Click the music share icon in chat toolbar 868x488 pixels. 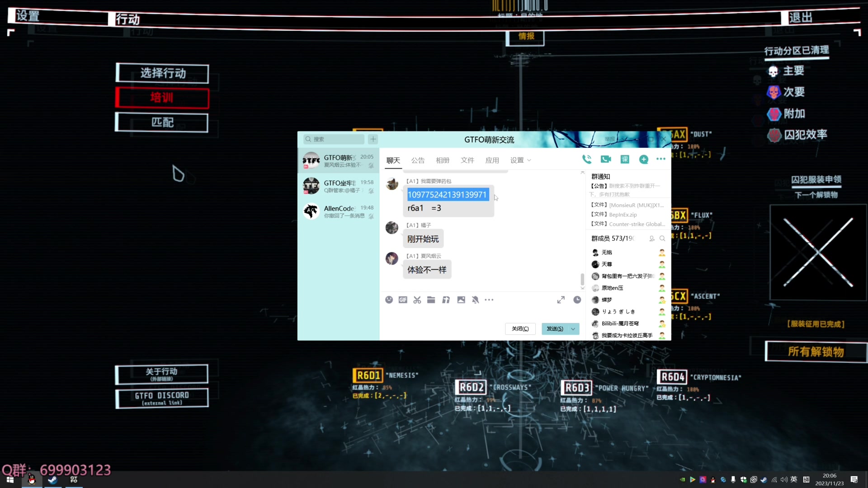(446, 300)
